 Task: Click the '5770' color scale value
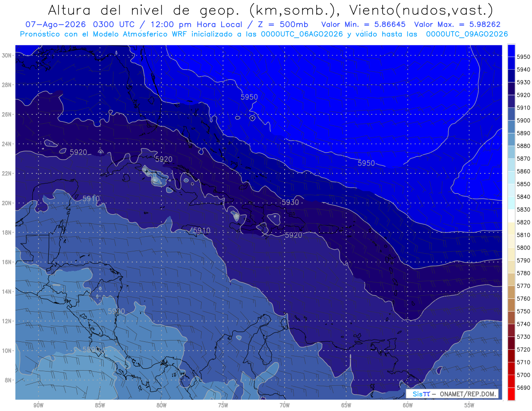coord(524,286)
